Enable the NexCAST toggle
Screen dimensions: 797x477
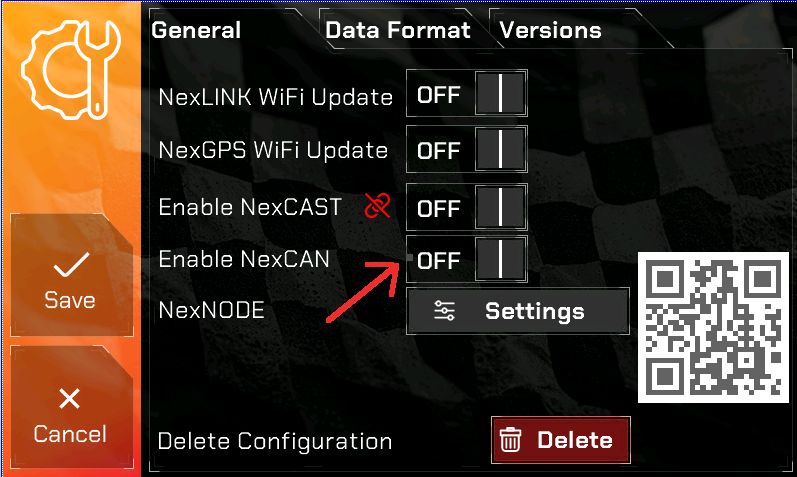(467, 207)
